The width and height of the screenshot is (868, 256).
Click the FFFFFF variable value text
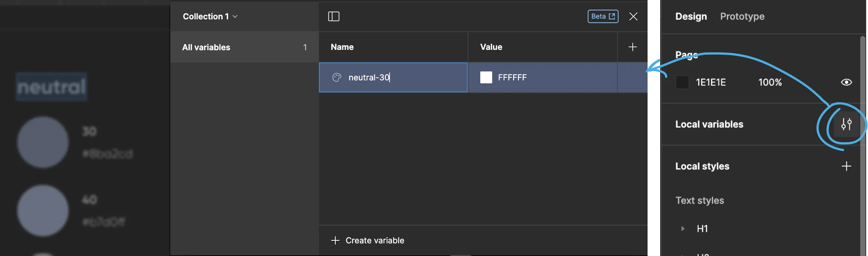tap(512, 77)
